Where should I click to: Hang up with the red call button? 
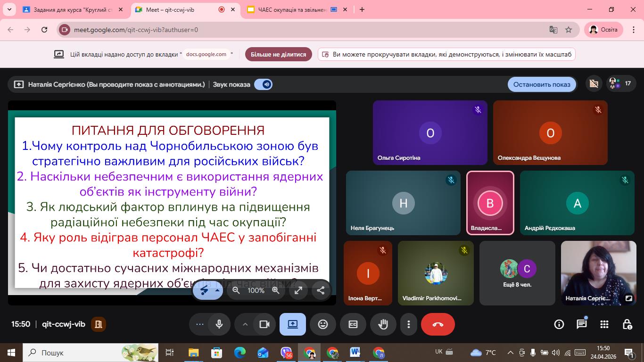pos(438,324)
